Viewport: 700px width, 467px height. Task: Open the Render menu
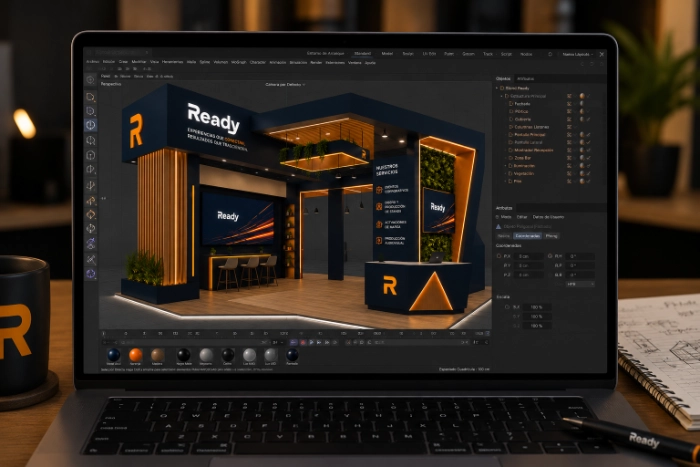coord(316,63)
